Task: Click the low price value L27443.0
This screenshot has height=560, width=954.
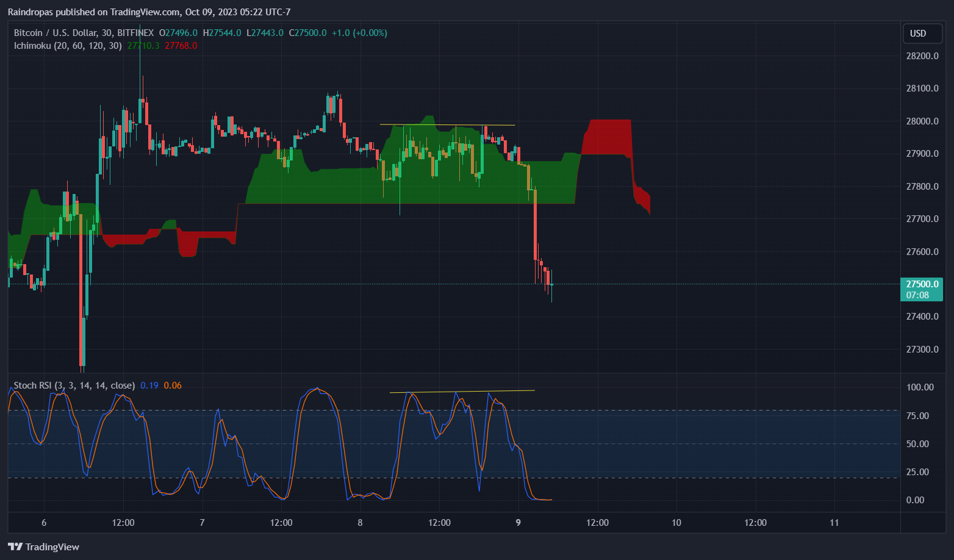Action: 265,33
